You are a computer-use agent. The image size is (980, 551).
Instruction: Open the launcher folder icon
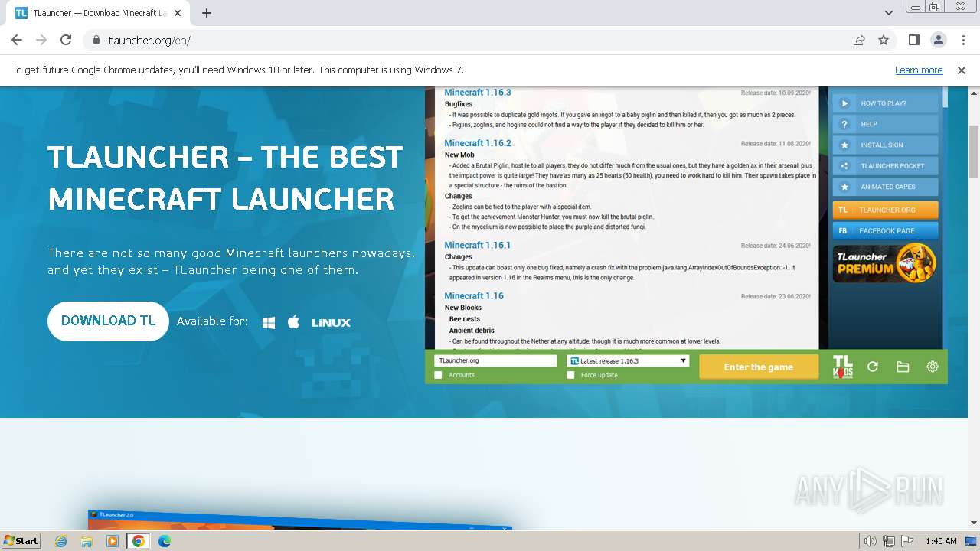click(903, 367)
